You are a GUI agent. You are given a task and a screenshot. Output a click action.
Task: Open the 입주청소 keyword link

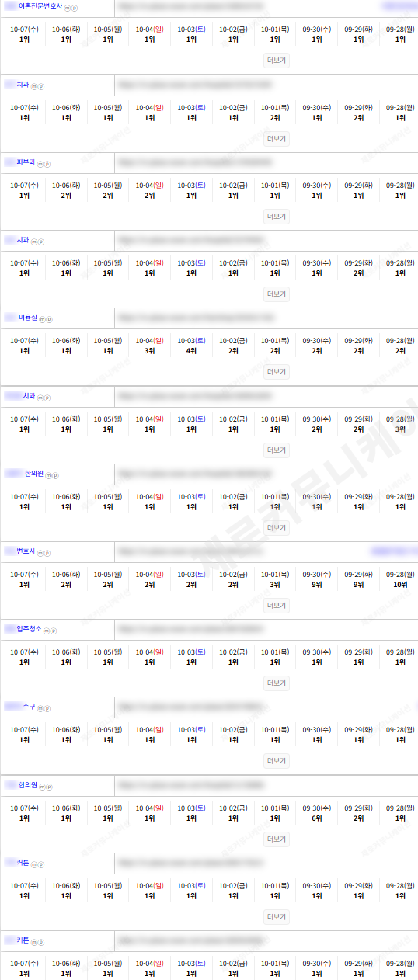tap(30, 629)
